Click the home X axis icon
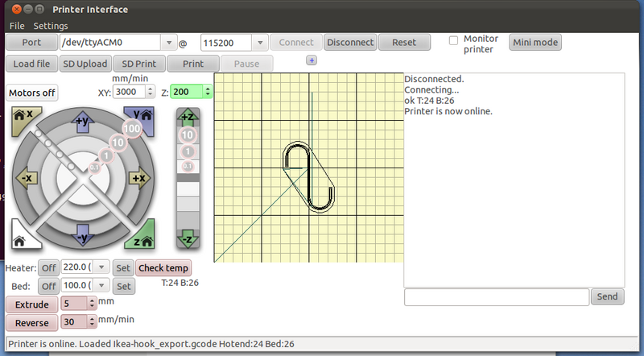 click(x=23, y=116)
